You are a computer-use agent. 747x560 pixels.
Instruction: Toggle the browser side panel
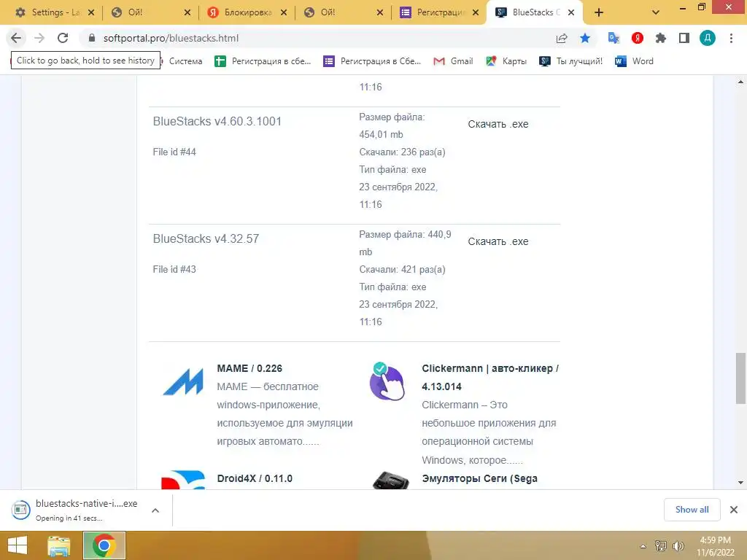[x=684, y=38]
